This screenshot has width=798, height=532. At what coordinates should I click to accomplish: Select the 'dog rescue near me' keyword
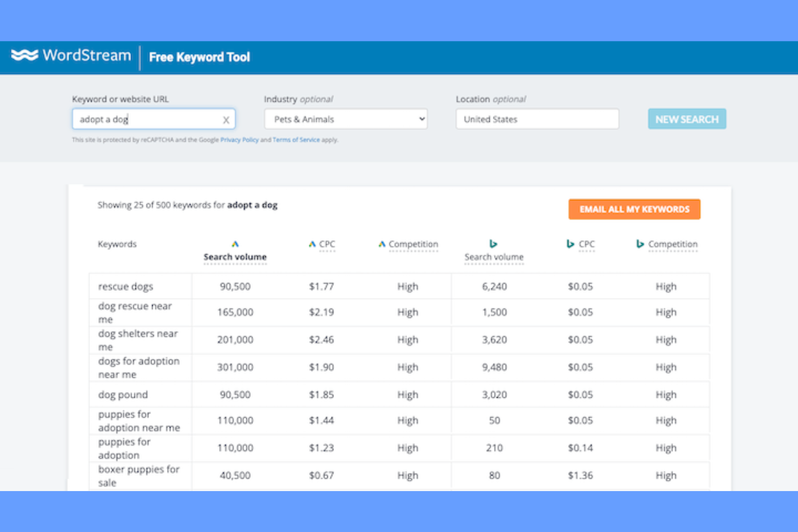135,313
